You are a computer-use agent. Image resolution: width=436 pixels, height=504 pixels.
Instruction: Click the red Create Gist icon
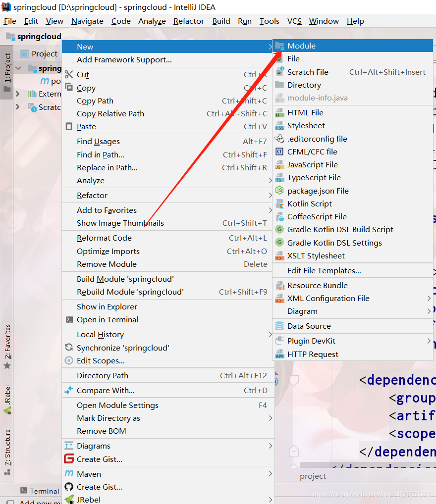(x=69, y=458)
